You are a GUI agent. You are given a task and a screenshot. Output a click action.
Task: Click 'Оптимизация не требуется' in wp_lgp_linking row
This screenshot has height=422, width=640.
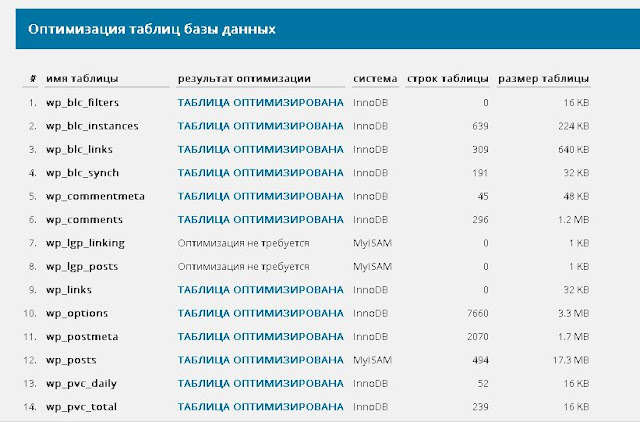point(243,243)
